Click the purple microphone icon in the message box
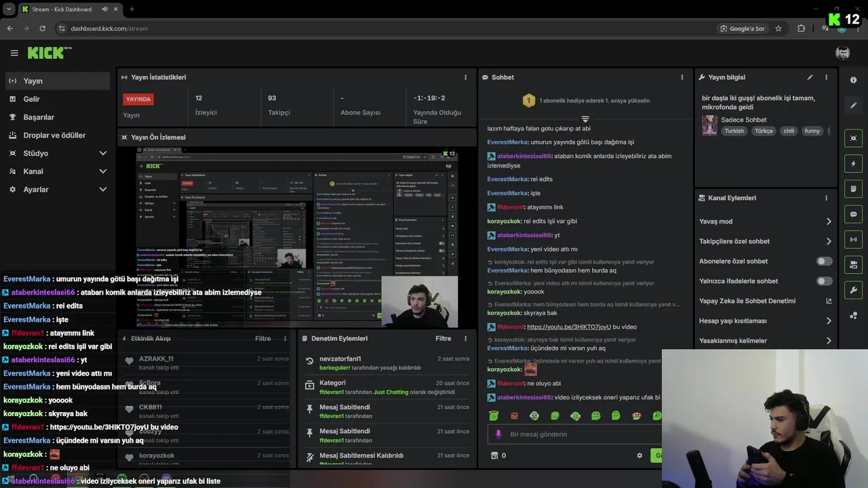The height and width of the screenshot is (488, 868). [498, 434]
